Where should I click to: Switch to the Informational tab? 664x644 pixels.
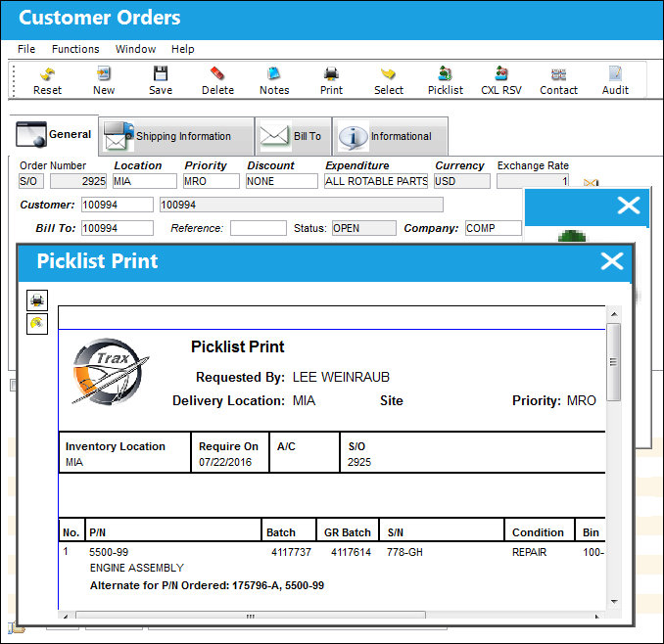[x=390, y=136]
